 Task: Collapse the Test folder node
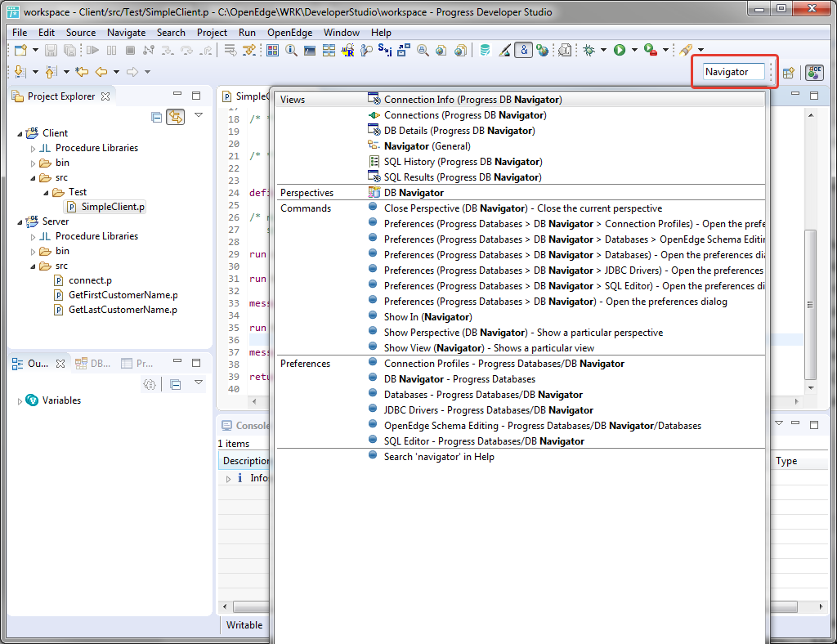tap(46, 192)
